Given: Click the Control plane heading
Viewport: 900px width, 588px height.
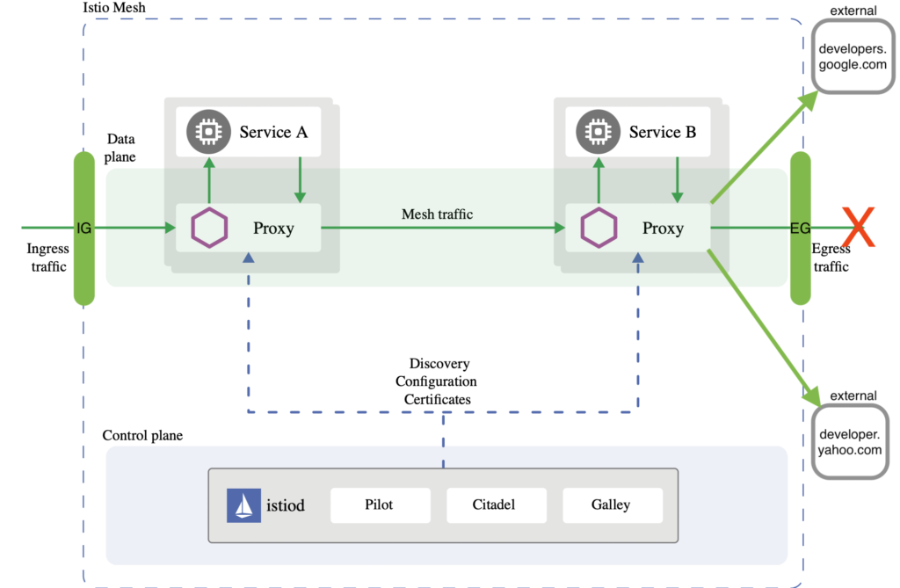Looking at the screenshot, I should [142, 435].
